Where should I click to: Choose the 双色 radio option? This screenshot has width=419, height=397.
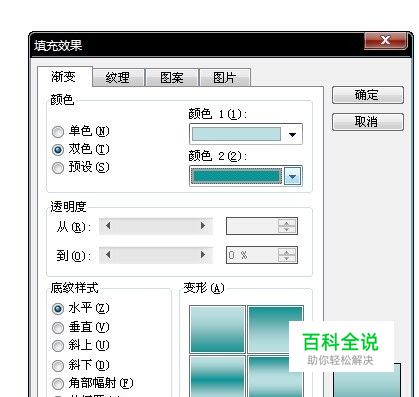click(81, 149)
